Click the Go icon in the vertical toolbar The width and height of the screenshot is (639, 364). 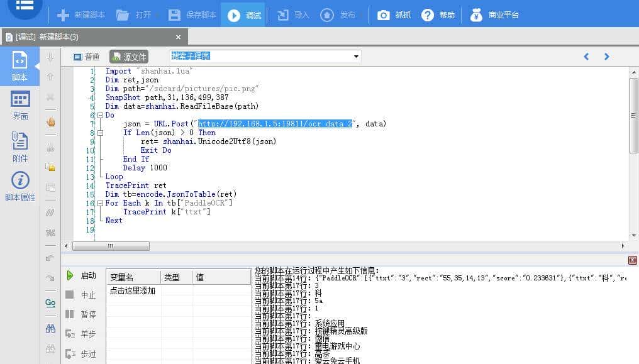pyautogui.click(x=50, y=303)
